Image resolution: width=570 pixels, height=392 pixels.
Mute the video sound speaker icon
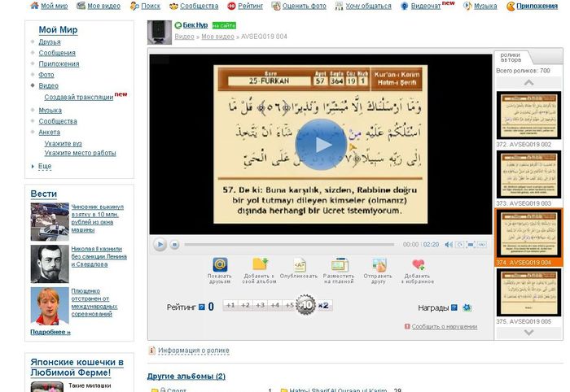449,245
